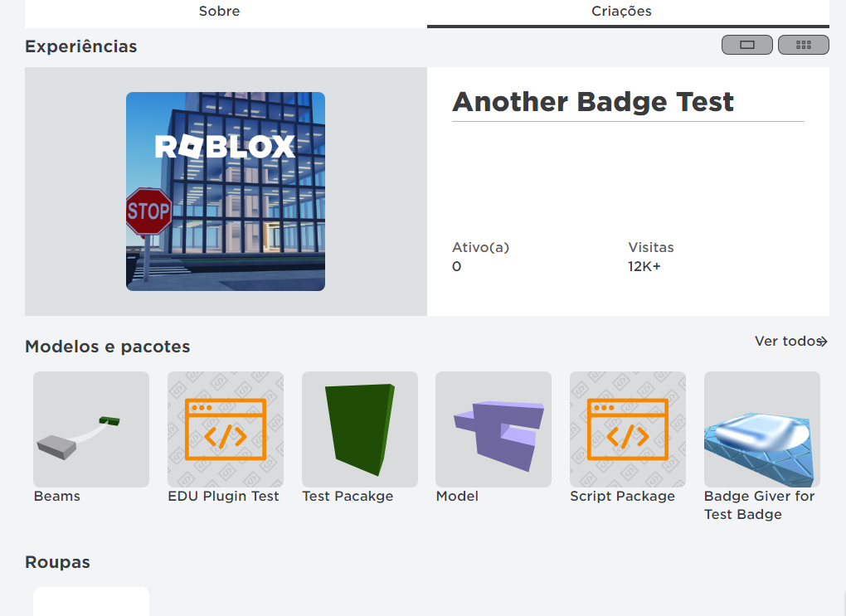The width and height of the screenshot is (846, 616).
Task: Open the EDU Plugin Test script icon
Action: pyautogui.click(x=226, y=429)
